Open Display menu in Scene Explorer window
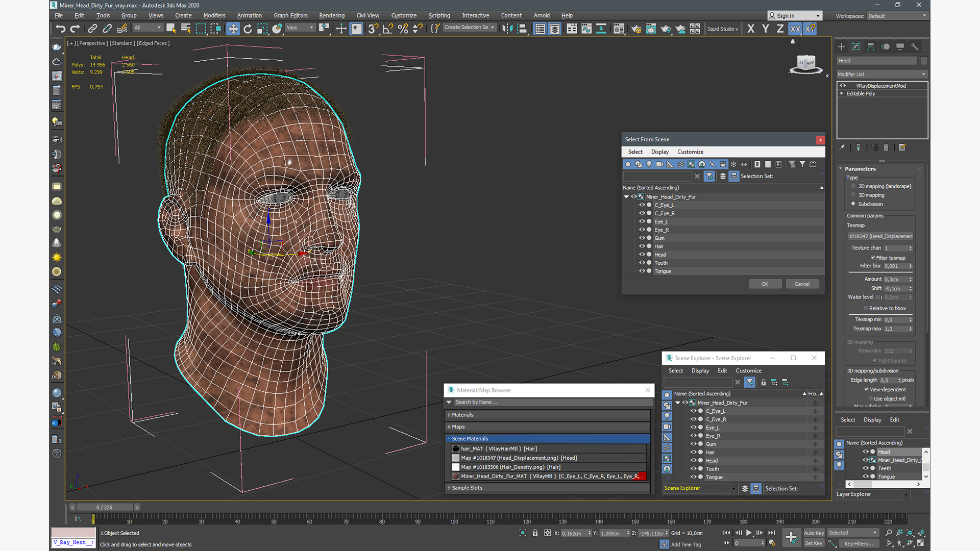980x551 pixels. pos(700,370)
